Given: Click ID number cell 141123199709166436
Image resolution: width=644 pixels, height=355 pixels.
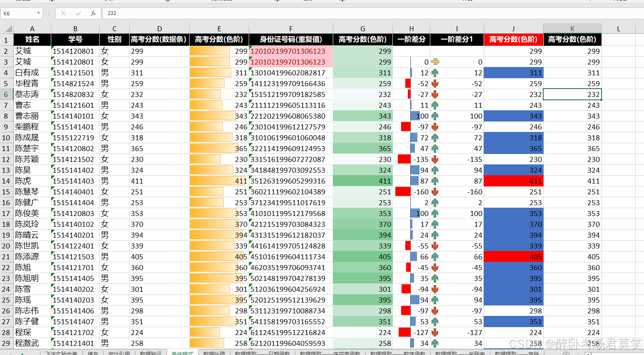Looking at the screenshot, I should (291, 83).
